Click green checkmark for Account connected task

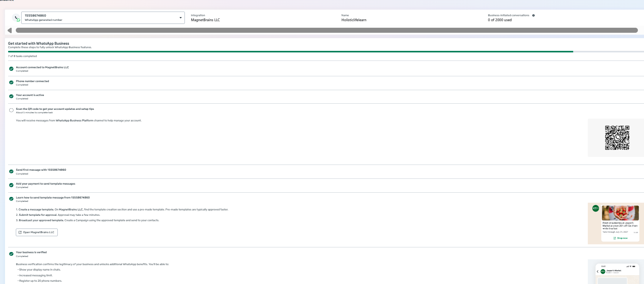(11, 69)
